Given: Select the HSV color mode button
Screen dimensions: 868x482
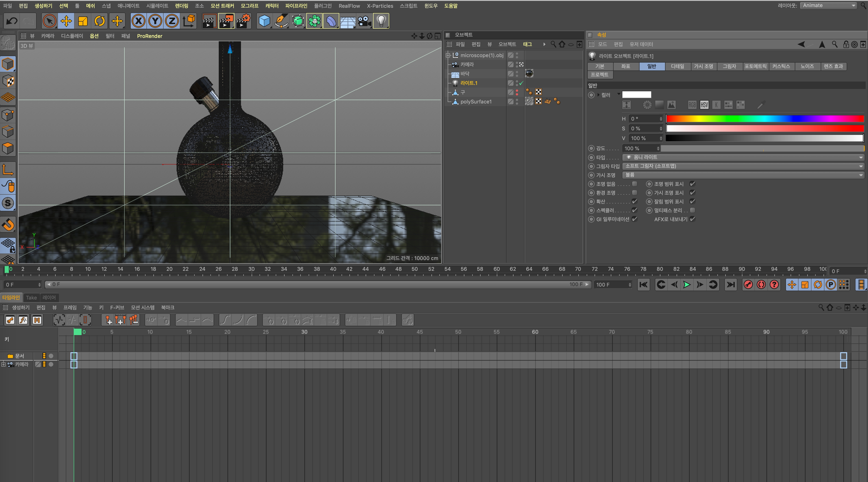Looking at the screenshot, I should tap(704, 105).
